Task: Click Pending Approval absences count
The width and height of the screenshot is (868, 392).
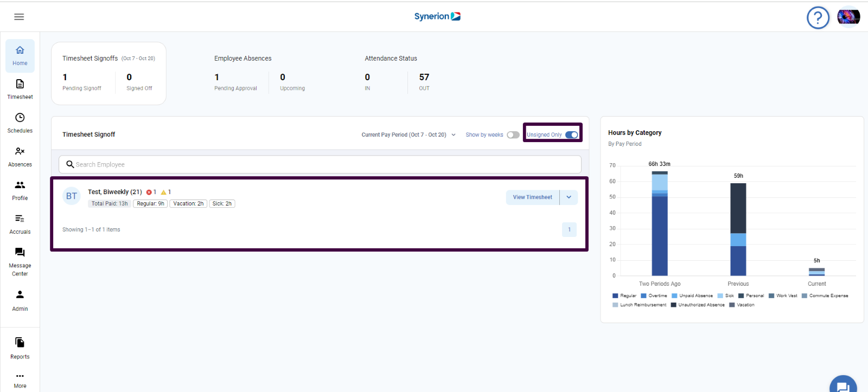Action: coord(217,77)
